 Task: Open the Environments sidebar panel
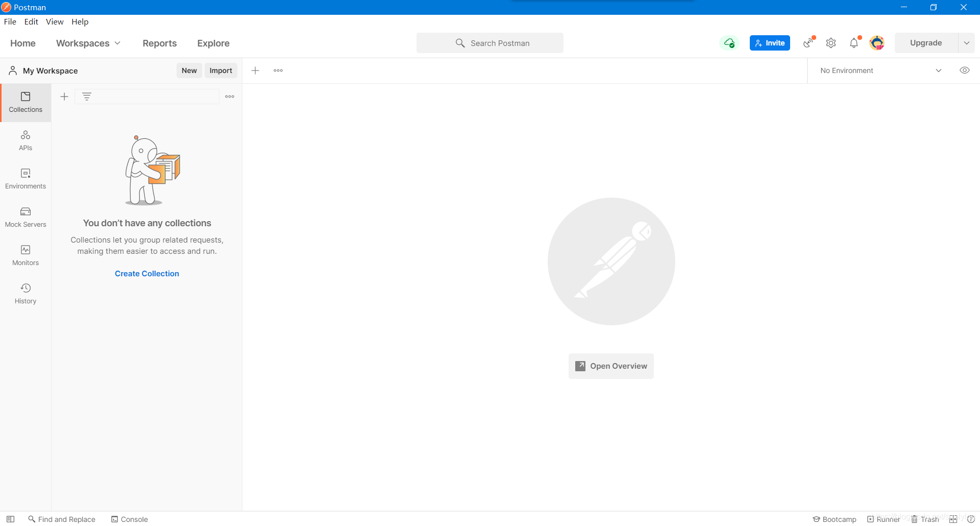pyautogui.click(x=26, y=179)
